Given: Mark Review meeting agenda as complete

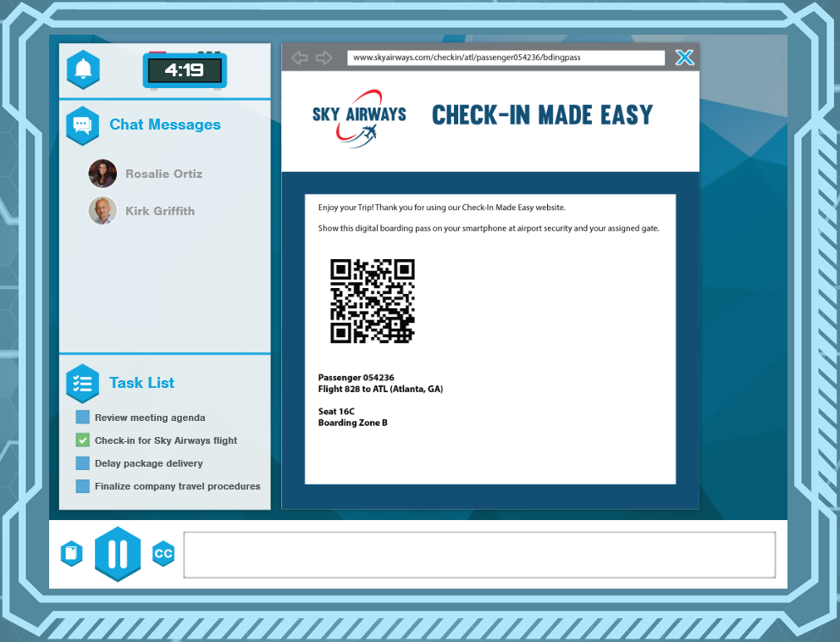Looking at the screenshot, I should pyautogui.click(x=82, y=418).
